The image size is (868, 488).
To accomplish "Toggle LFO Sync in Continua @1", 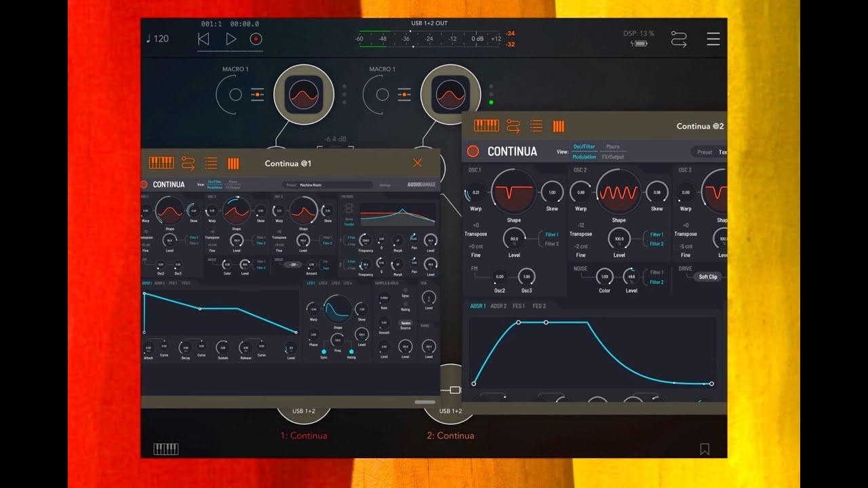I will tap(323, 351).
